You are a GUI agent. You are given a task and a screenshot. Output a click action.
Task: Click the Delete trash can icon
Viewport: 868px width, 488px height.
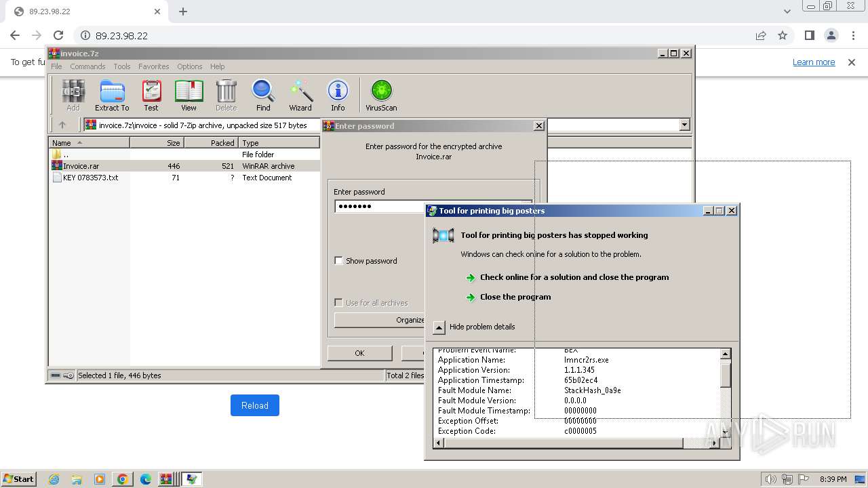(x=226, y=95)
